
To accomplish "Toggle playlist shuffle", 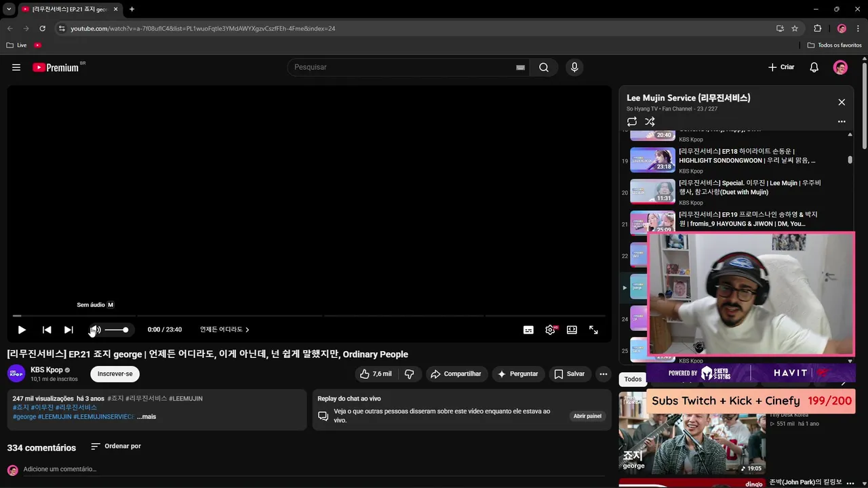I will [x=650, y=121].
